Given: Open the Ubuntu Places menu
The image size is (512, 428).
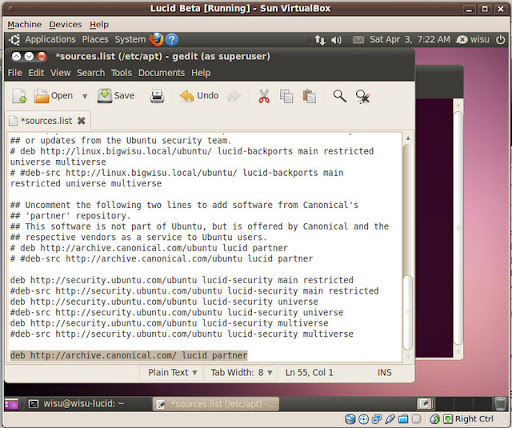Looking at the screenshot, I should click(x=95, y=39).
